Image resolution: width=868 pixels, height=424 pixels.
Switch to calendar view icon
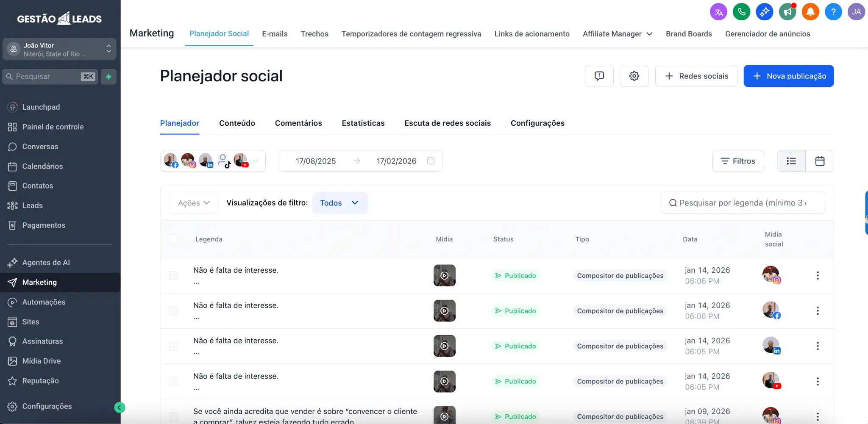(820, 161)
